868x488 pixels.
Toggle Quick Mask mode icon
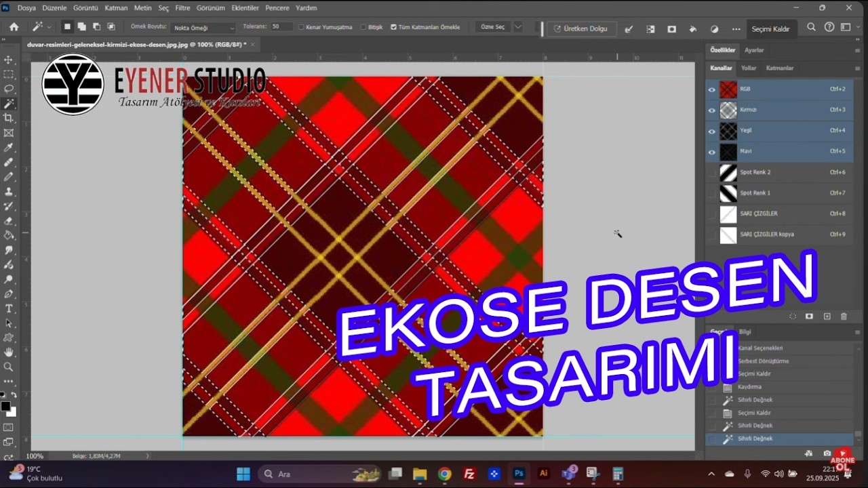[x=9, y=427]
